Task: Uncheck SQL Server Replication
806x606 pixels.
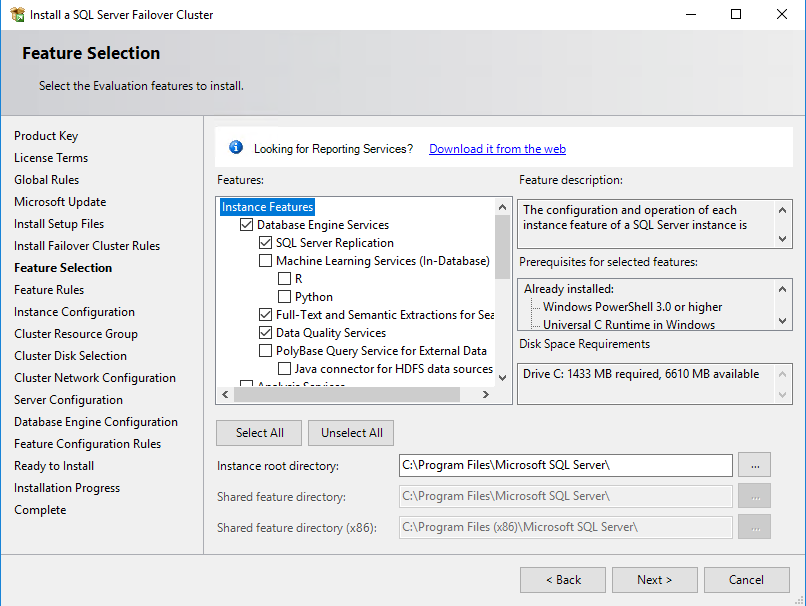Action: click(x=265, y=243)
